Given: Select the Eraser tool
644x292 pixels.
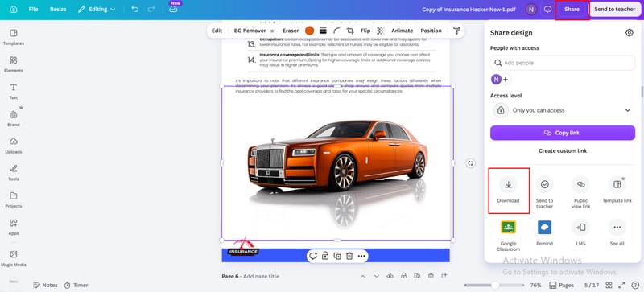Looking at the screenshot, I should click(x=291, y=31).
